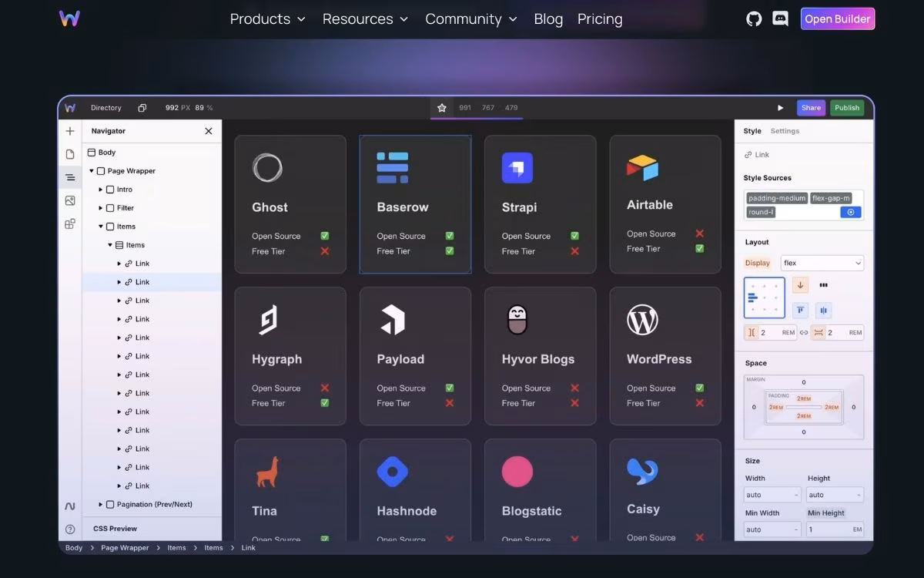Toggle the flex wrap three-bars button

823,285
